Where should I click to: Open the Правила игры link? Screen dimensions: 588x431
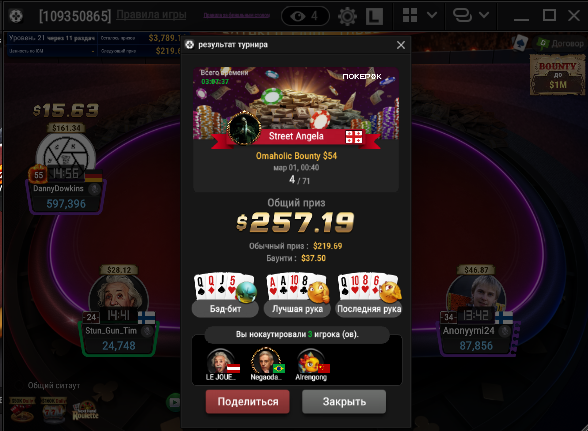[x=151, y=15]
